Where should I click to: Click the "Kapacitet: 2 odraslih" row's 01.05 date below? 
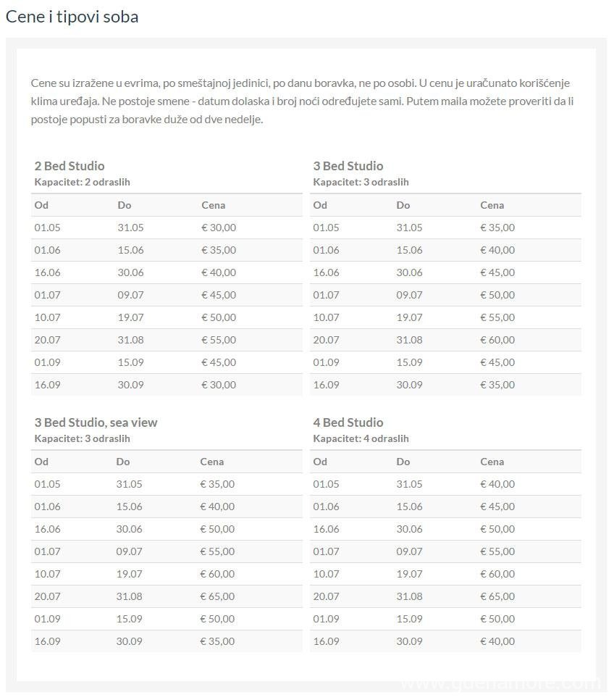46,228
